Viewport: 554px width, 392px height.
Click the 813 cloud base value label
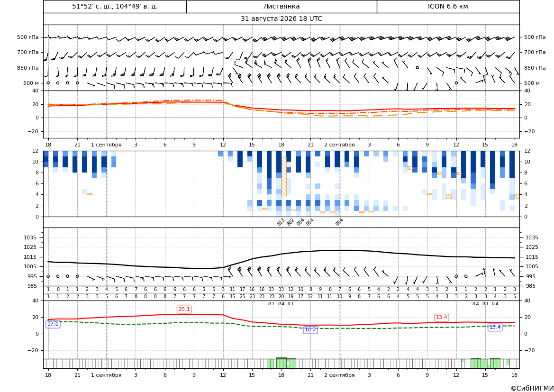(x=281, y=222)
